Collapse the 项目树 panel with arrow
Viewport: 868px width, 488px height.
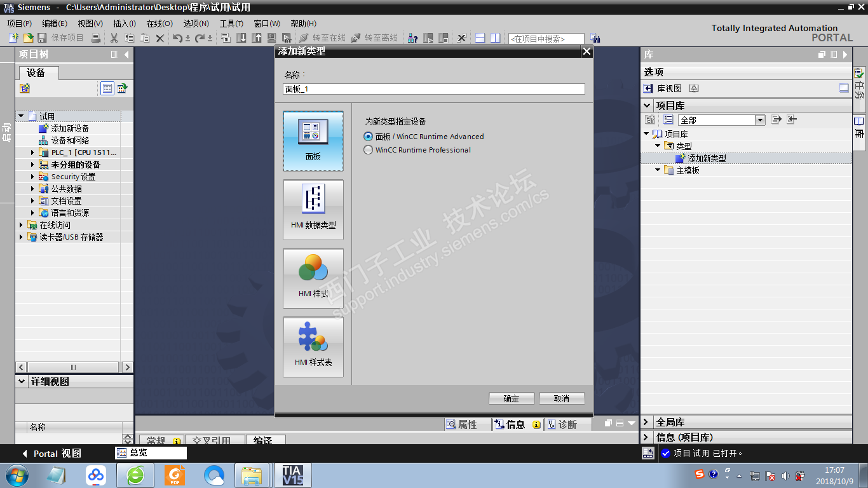click(126, 55)
